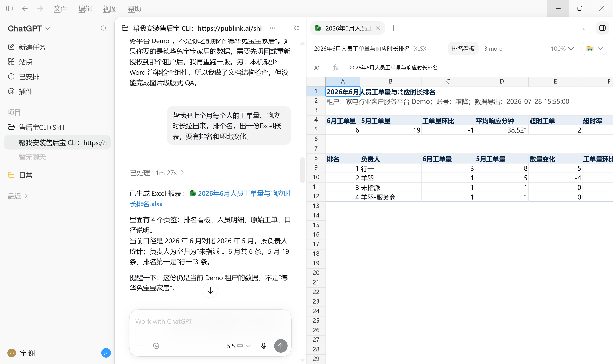Close the 2026年6月人员工 file tab
The height and width of the screenshot is (364, 613).
tap(378, 28)
